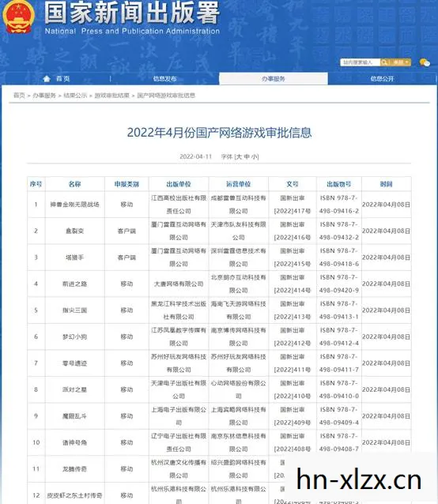
Task: Click 办事服务 in the breadcrumb trail
Action: click(44, 95)
